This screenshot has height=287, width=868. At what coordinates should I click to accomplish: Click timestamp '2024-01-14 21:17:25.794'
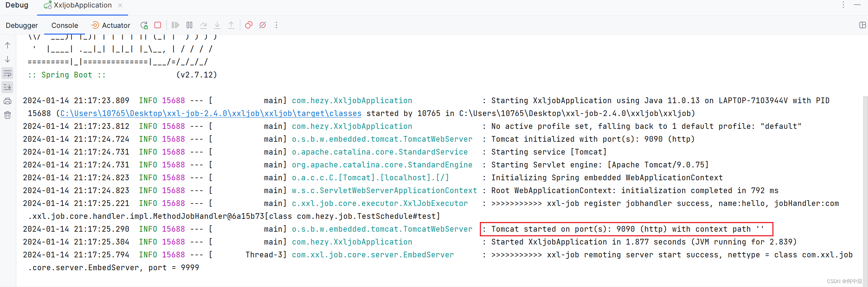coord(76,255)
